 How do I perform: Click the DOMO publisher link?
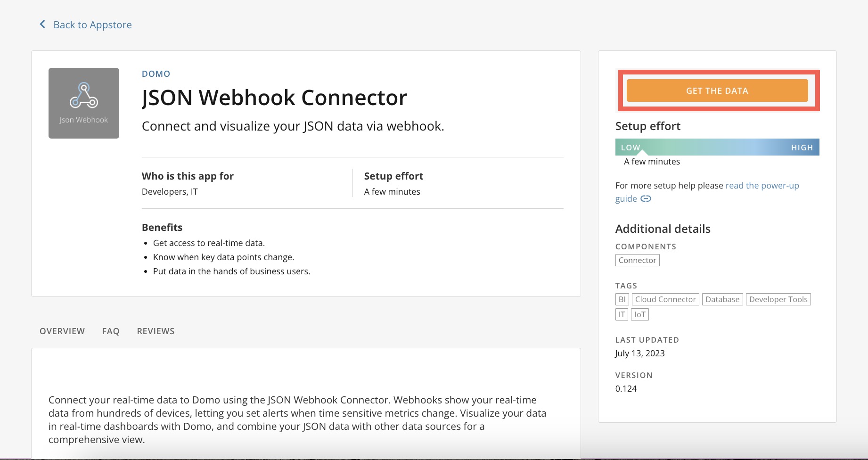pyautogui.click(x=156, y=74)
